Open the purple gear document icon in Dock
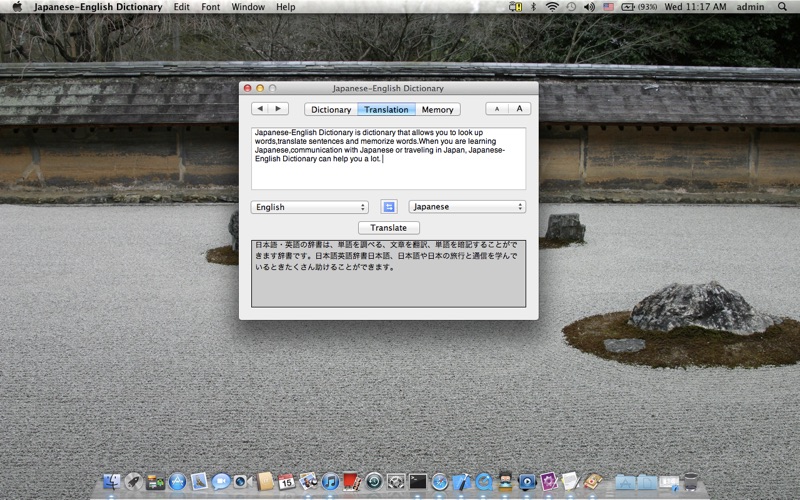This screenshot has width=800, height=500. click(549, 481)
